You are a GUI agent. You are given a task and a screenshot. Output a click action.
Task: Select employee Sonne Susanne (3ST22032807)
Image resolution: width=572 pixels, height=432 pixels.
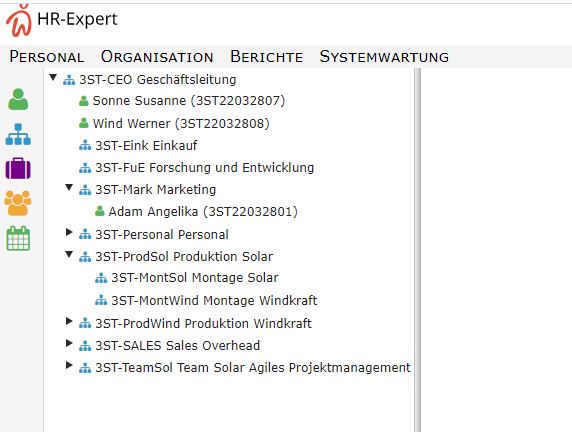pos(189,101)
